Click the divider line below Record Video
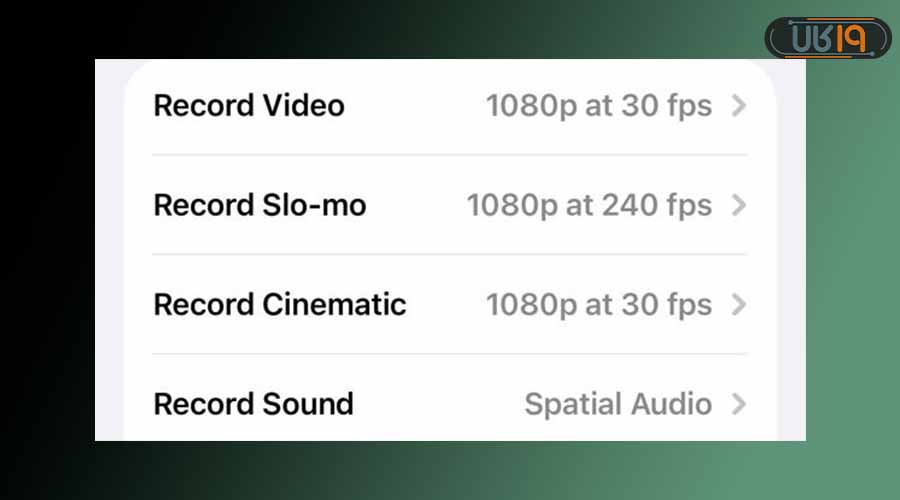Image resolution: width=900 pixels, height=500 pixels. 450,155
